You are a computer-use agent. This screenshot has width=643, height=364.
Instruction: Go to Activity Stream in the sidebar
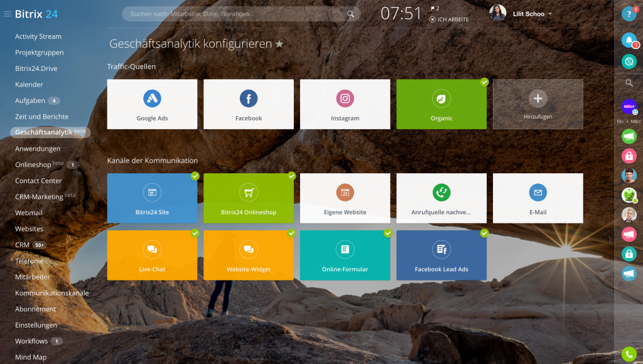(38, 36)
